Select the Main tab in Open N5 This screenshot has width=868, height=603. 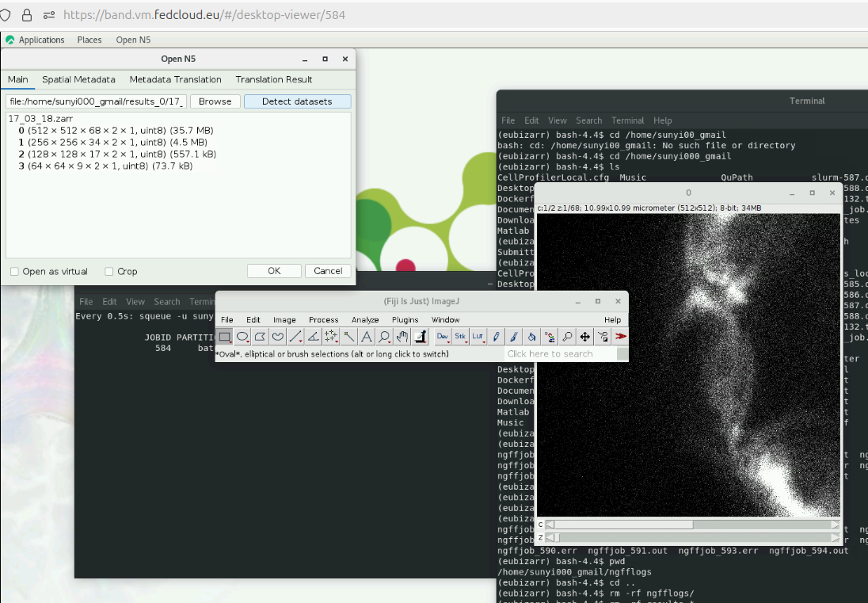click(x=17, y=79)
